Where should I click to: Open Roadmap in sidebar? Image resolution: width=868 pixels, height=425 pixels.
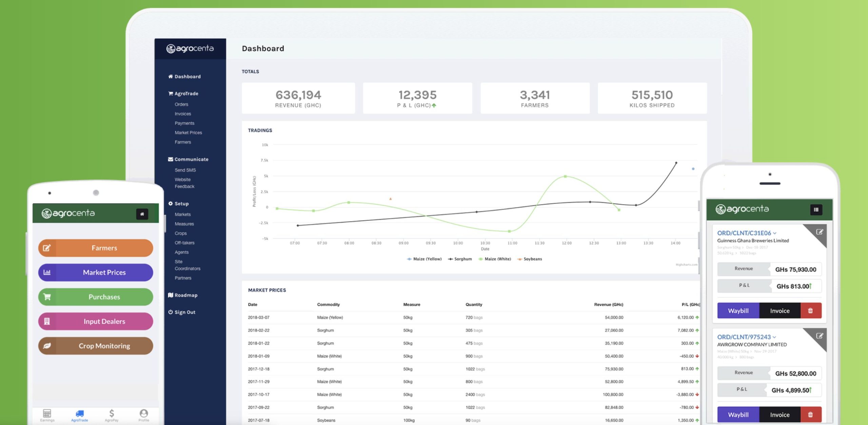tap(183, 295)
